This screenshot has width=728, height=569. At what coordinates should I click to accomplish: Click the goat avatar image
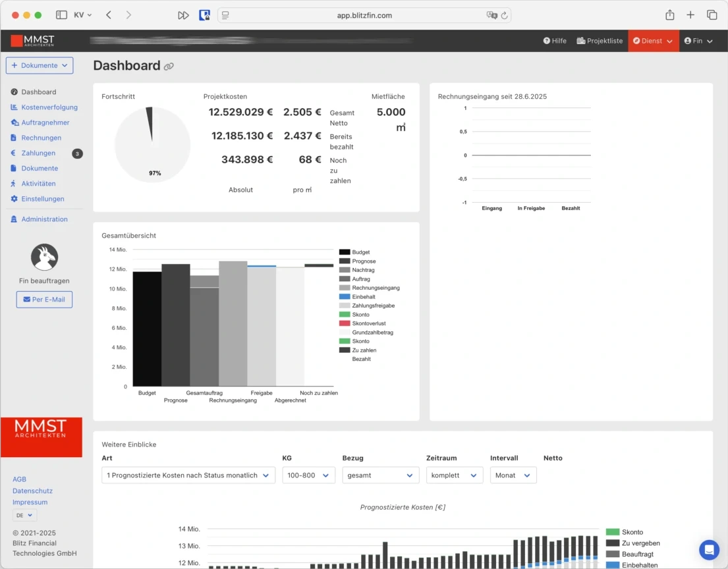[x=44, y=257]
